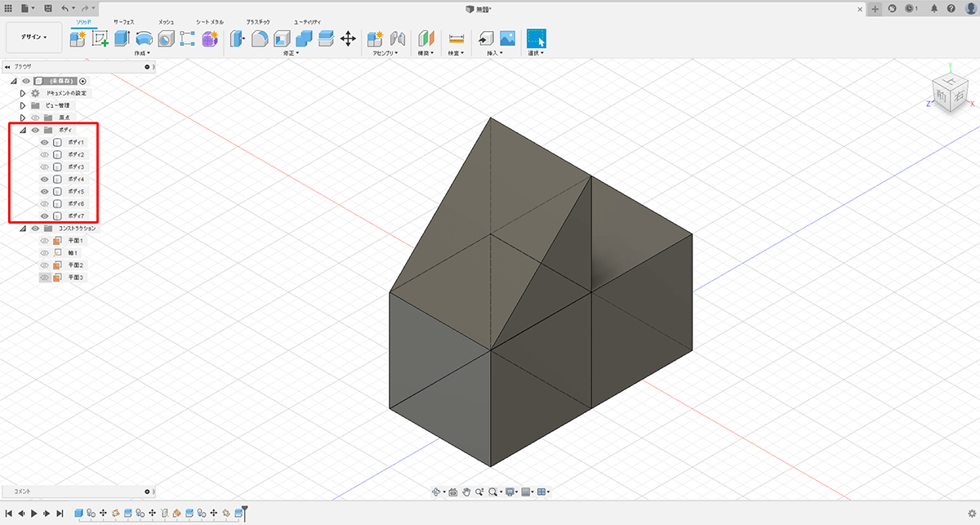Toggle visibility of 平面1 construction plane
The width and height of the screenshot is (980, 525).
45,241
